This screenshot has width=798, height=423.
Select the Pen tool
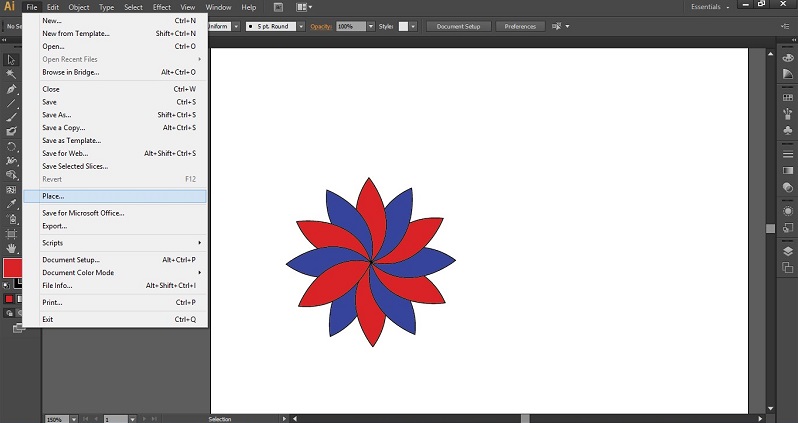coord(11,89)
